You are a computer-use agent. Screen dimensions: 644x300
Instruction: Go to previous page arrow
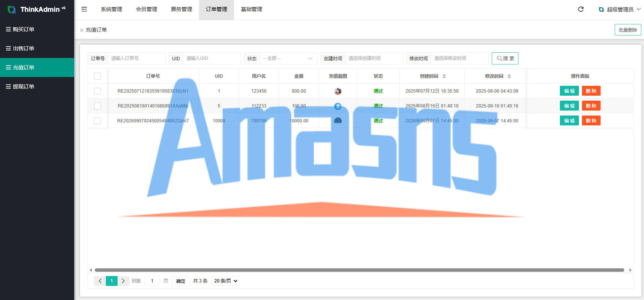(x=100, y=281)
